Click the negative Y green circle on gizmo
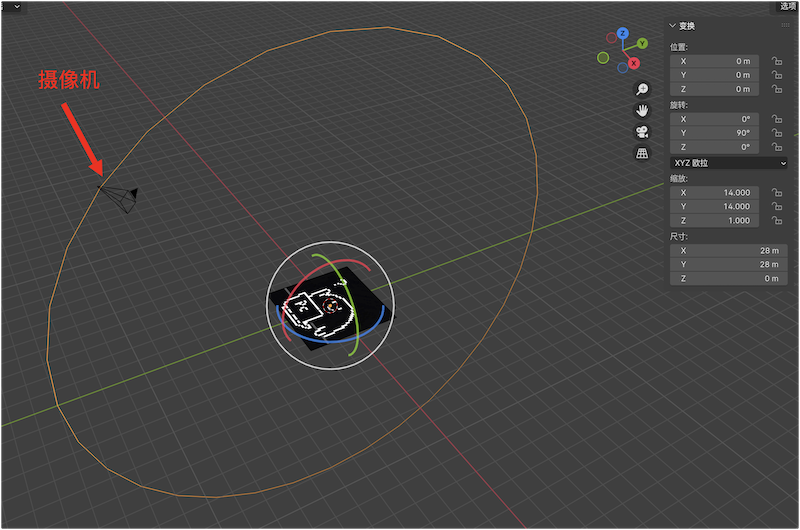The width and height of the screenshot is (800, 530). point(603,58)
